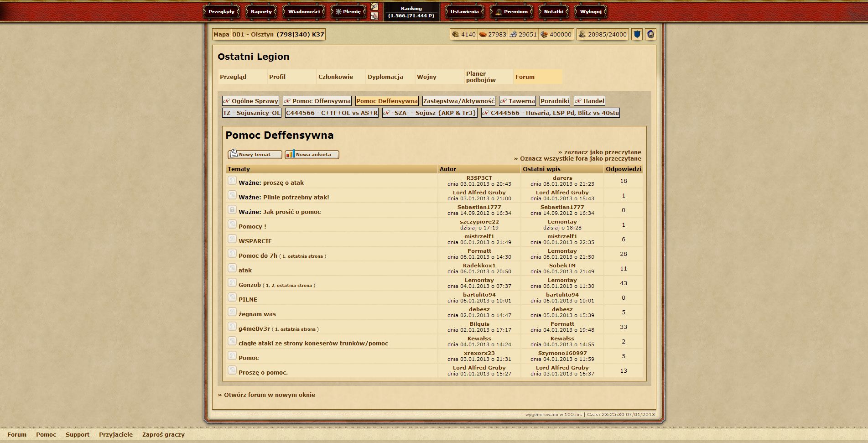Click the population icon showing 20985/24000
This screenshot has height=443, width=868.
click(x=582, y=34)
